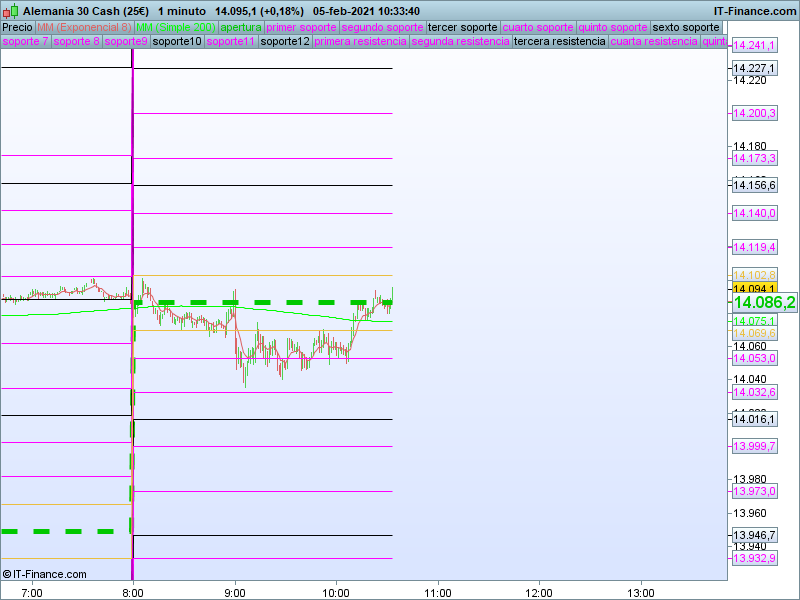Viewport: 800px width, 600px height.
Task: Select the soporte10 legend label
Action: [177, 42]
